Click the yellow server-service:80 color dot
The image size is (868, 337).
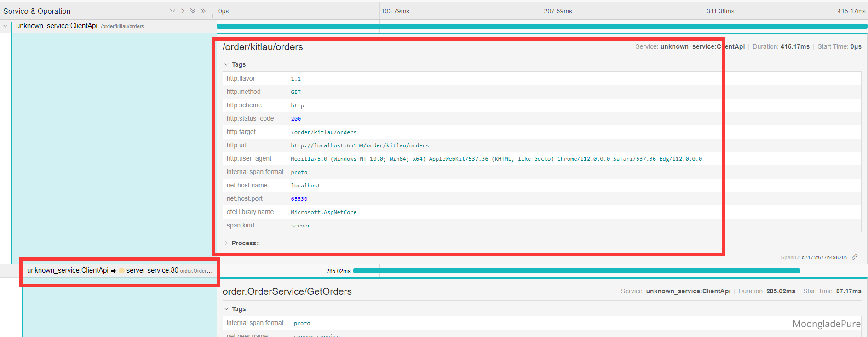pyautogui.click(x=121, y=271)
